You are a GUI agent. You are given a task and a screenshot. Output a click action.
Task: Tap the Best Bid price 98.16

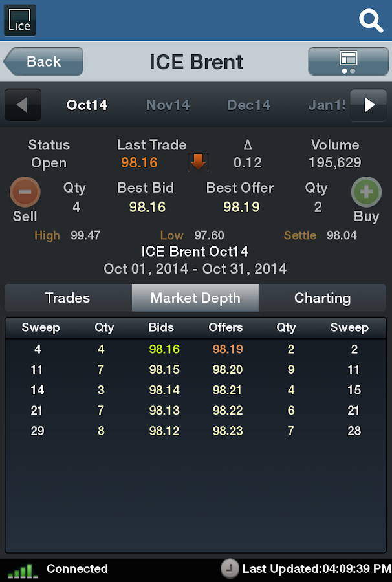click(x=147, y=207)
